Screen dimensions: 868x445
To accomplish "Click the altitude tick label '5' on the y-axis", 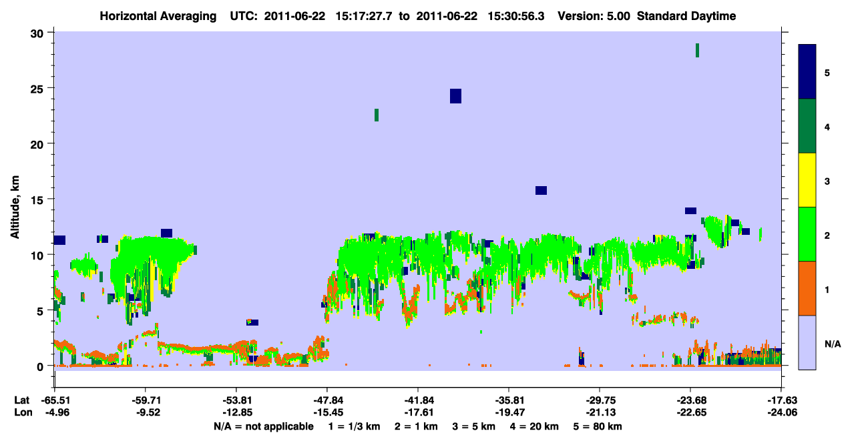I will (x=42, y=310).
